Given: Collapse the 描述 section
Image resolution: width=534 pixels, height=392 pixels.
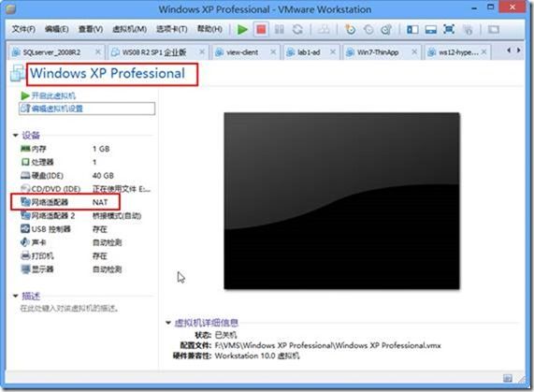Looking at the screenshot, I should [x=15, y=296].
